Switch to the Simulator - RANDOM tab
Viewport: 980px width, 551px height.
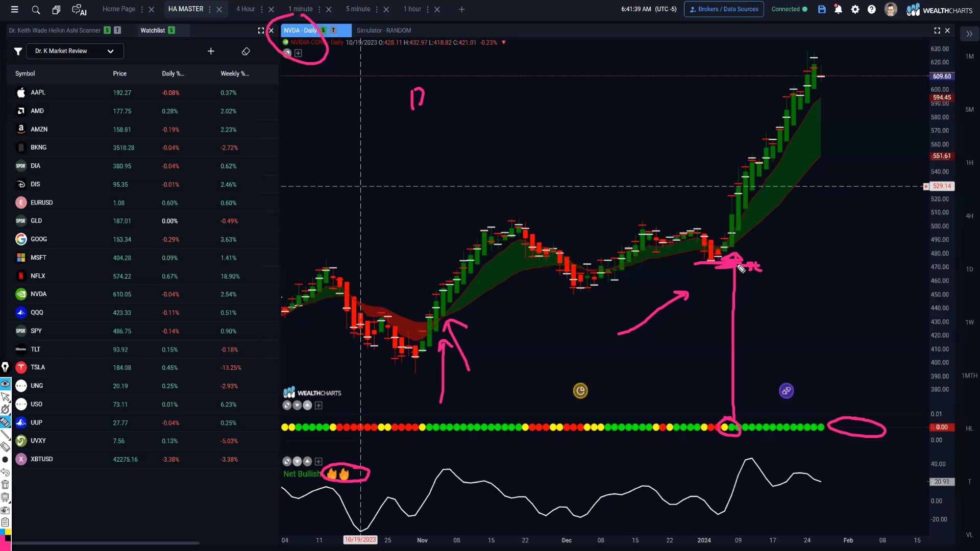click(384, 31)
